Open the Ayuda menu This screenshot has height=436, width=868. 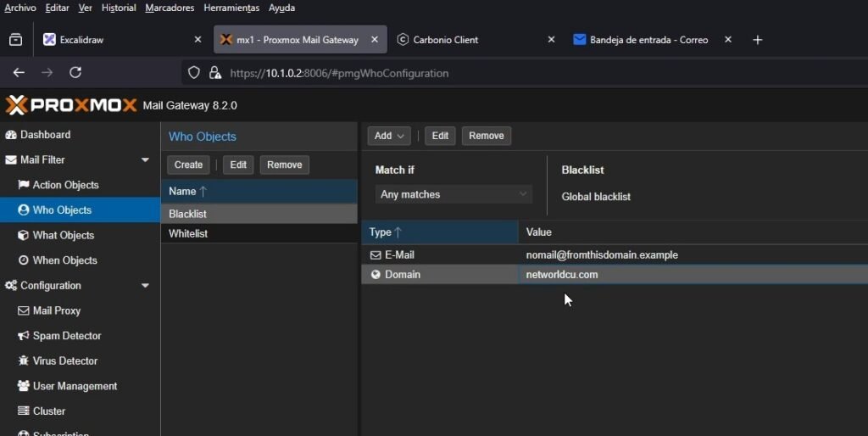[x=281, y=8]
